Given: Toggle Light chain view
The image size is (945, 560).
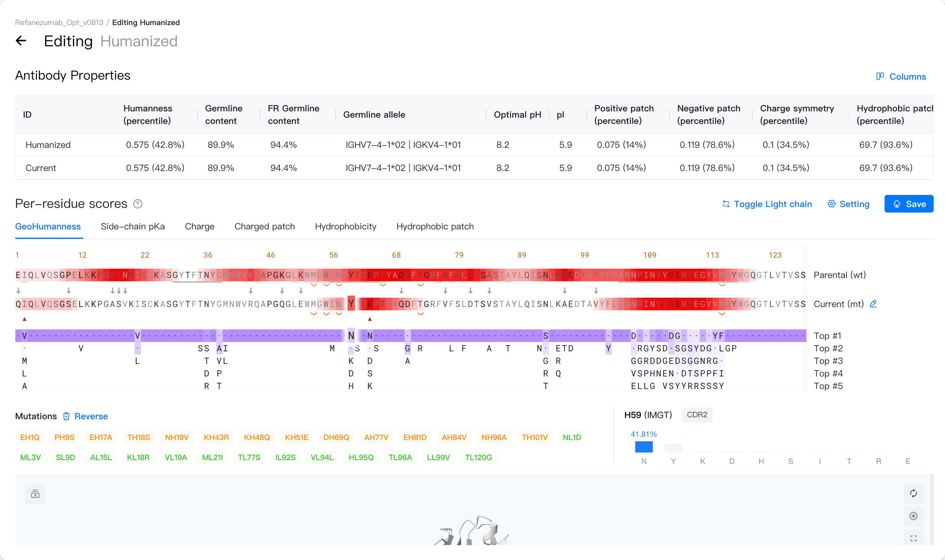Looking at the screenshot, I should 767,204.
